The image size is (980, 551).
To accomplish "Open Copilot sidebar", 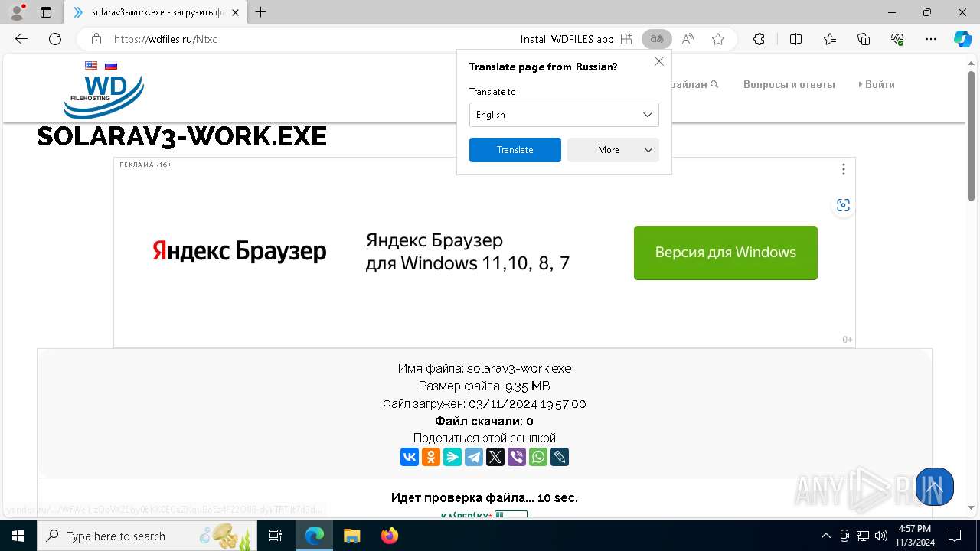I will pos(962,39).
